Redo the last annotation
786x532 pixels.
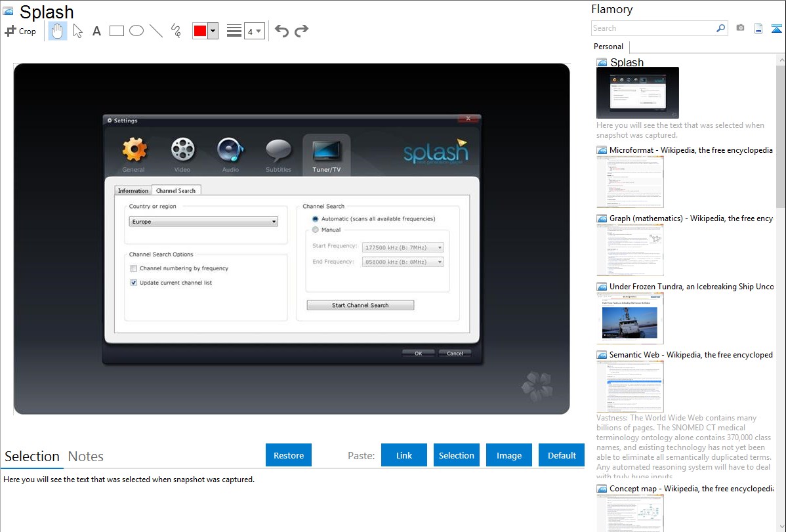pos(301,31)
